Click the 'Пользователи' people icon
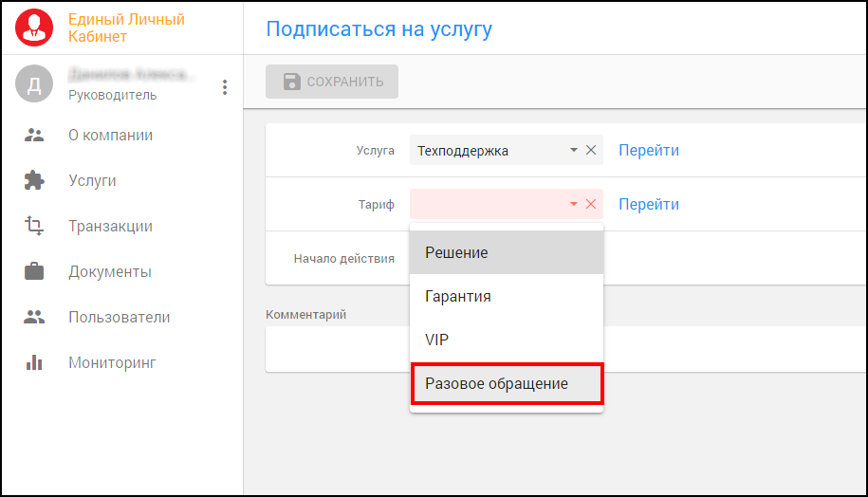This screenshot has height=497, width=868. (x=34, y=317)
